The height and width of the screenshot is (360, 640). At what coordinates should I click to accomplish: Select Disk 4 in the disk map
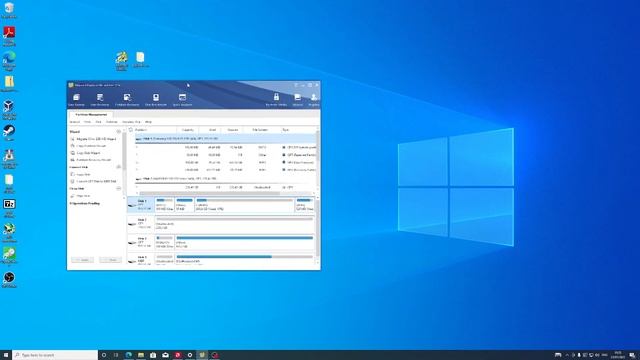(141, 260)
